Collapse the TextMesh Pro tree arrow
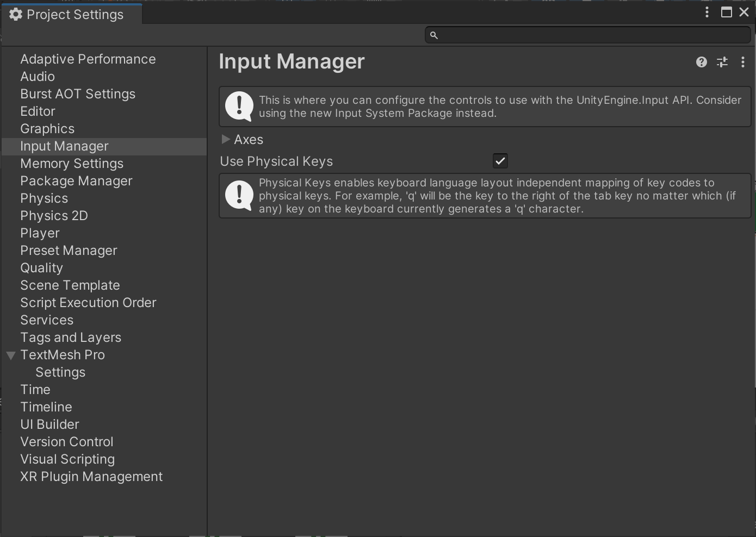756x537 pixels. [10, 355]
